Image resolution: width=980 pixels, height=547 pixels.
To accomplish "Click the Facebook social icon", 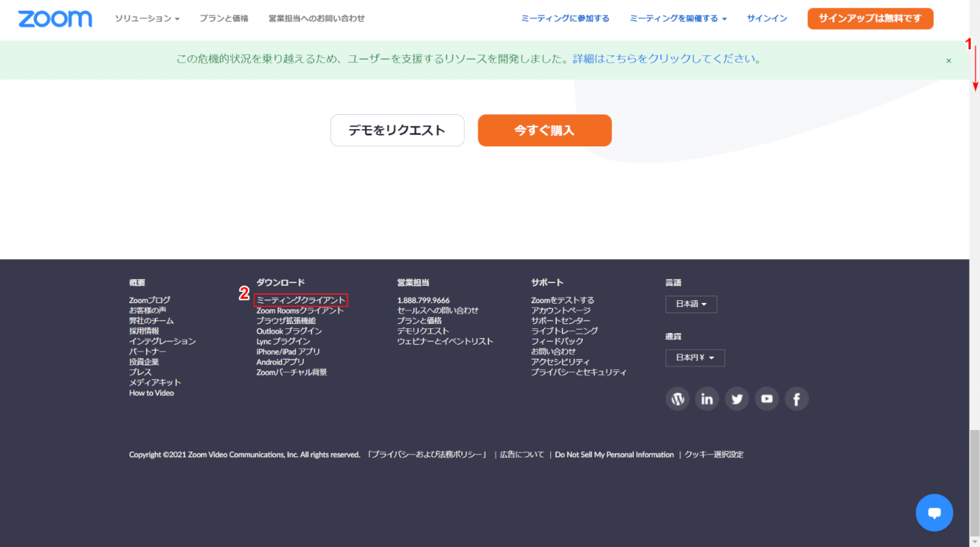I will 796,399.
